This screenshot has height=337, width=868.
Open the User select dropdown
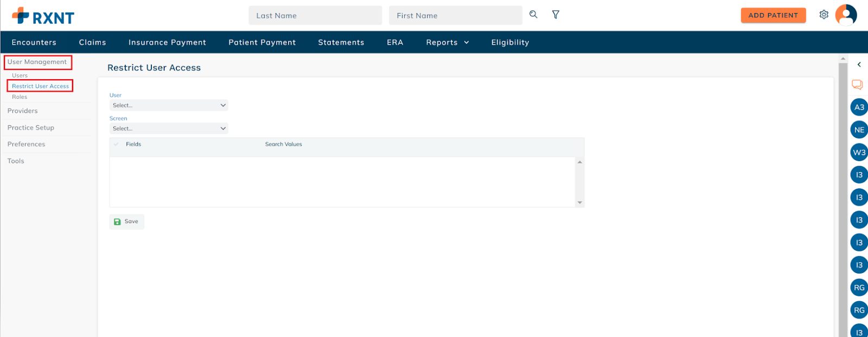(x=169, y=105)
